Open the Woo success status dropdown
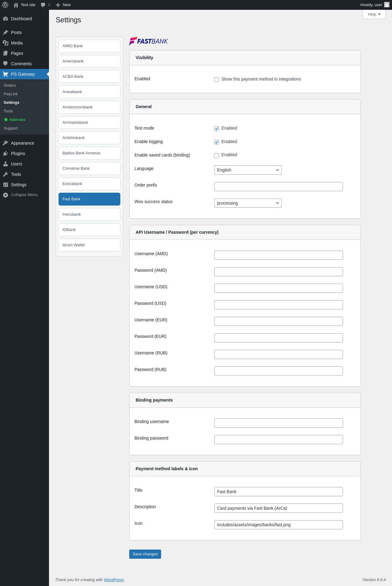Image resolution: width=392 pixels, height=586 pixels. (x=248, y=203)
